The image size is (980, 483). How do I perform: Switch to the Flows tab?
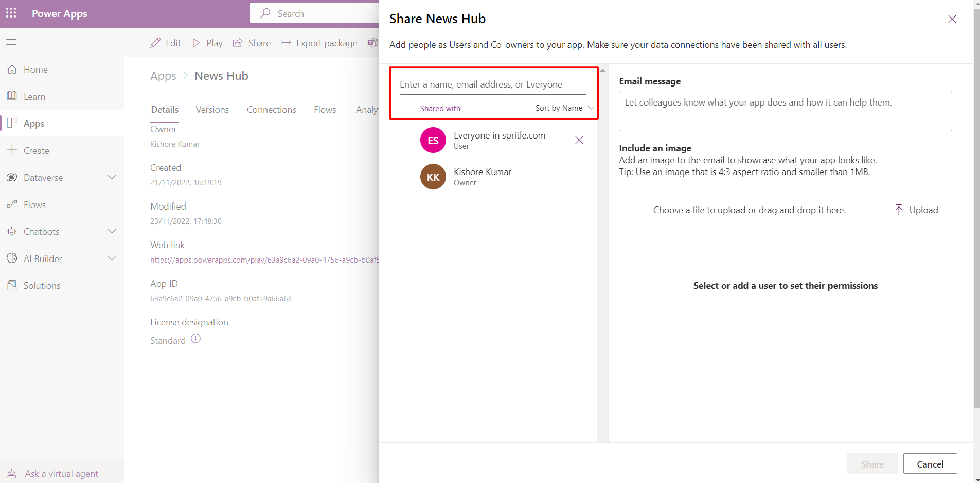click(325, 110)
